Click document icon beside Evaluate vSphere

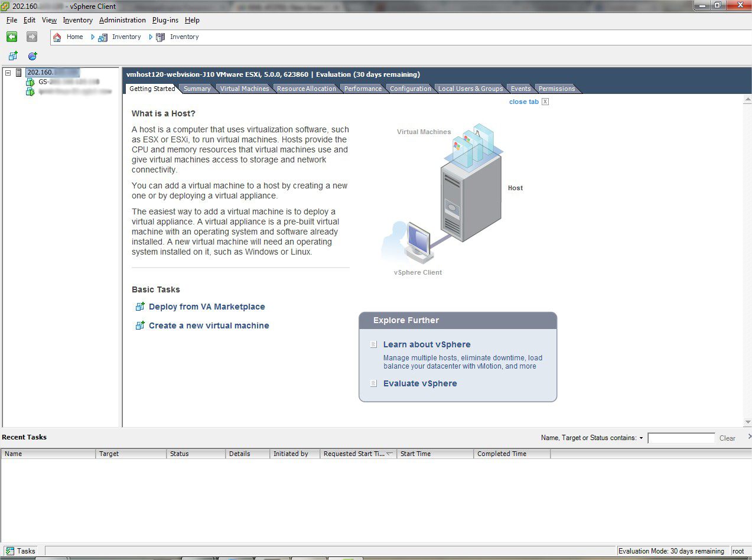pyautogui.click(x=373, y=383)
